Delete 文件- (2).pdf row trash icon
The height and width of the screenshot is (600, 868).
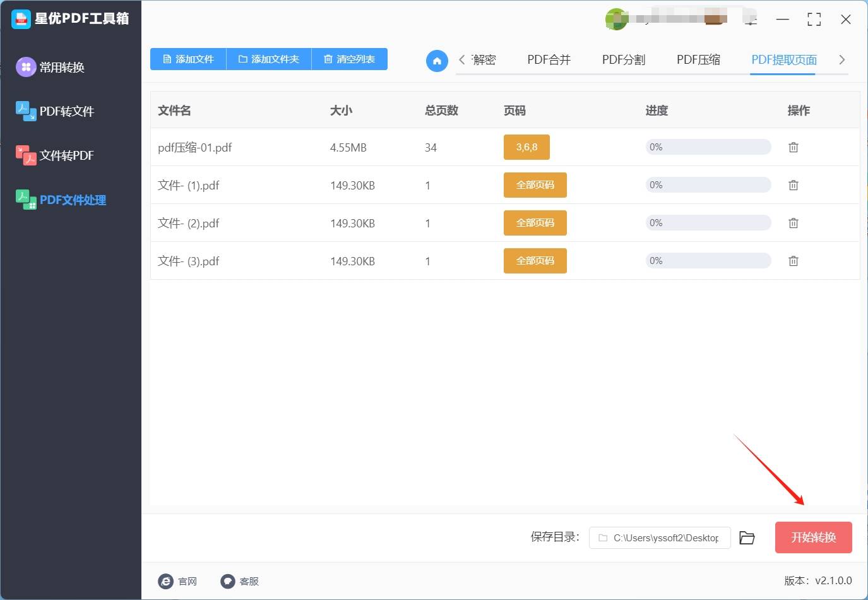[x=794, y=223]
